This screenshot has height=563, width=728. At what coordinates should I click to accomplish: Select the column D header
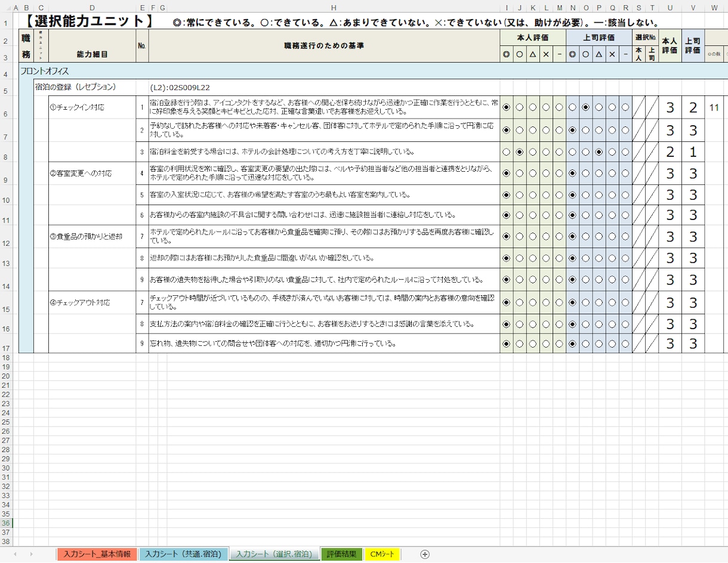(92, 7)
